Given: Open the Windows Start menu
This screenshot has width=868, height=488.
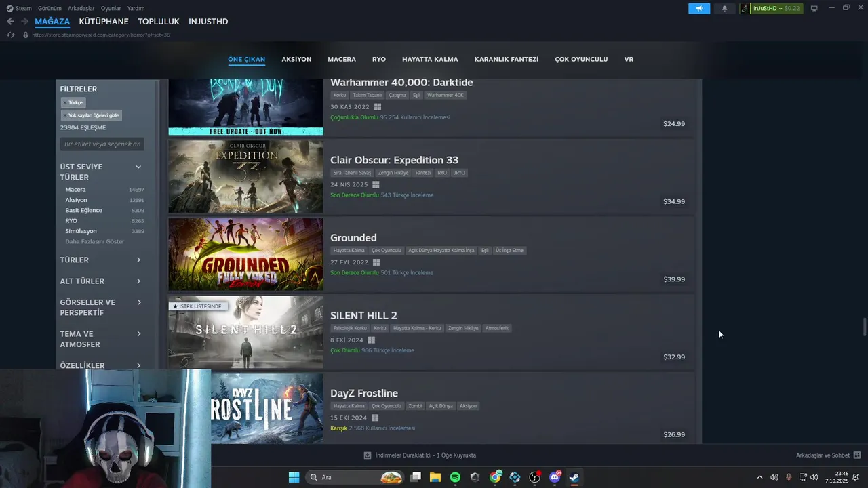Looking at the screenshot, I should click(294, 477).
